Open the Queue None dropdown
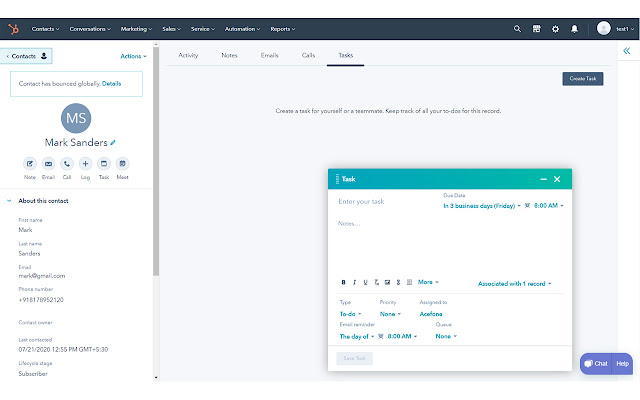The width and height of the screenshot is (640, 400). point(446,336)
